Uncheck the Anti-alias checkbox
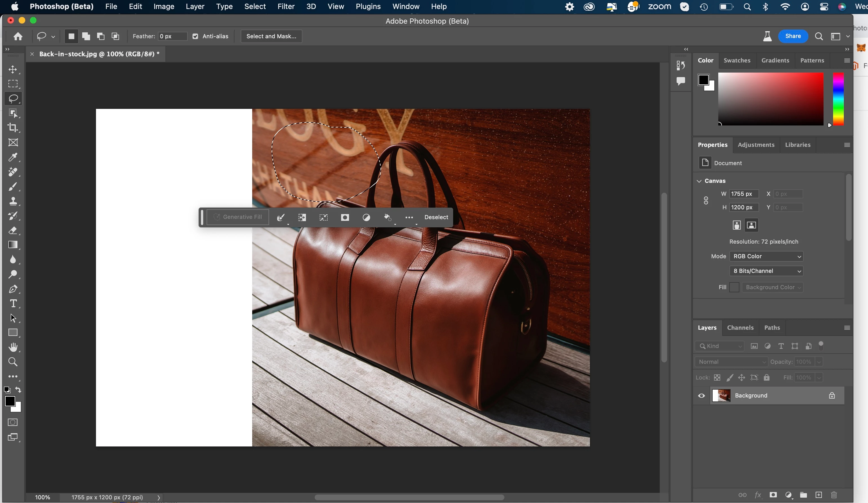The height and width of the screenshot is (503, 868). [x=195, y=37]
